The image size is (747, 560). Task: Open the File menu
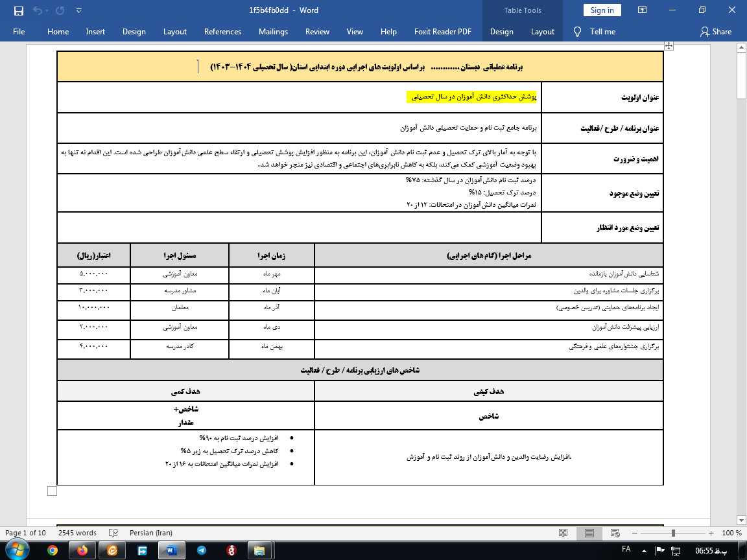(x=19, y=31)
